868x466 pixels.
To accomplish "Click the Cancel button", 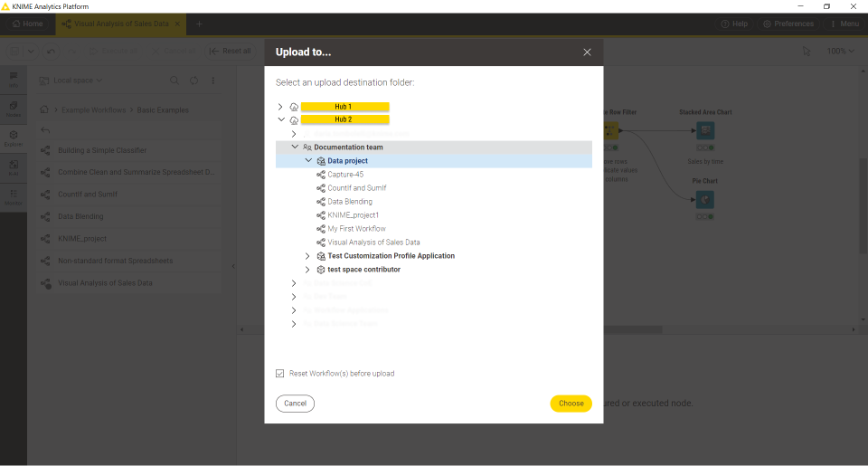I will (295, 404).
